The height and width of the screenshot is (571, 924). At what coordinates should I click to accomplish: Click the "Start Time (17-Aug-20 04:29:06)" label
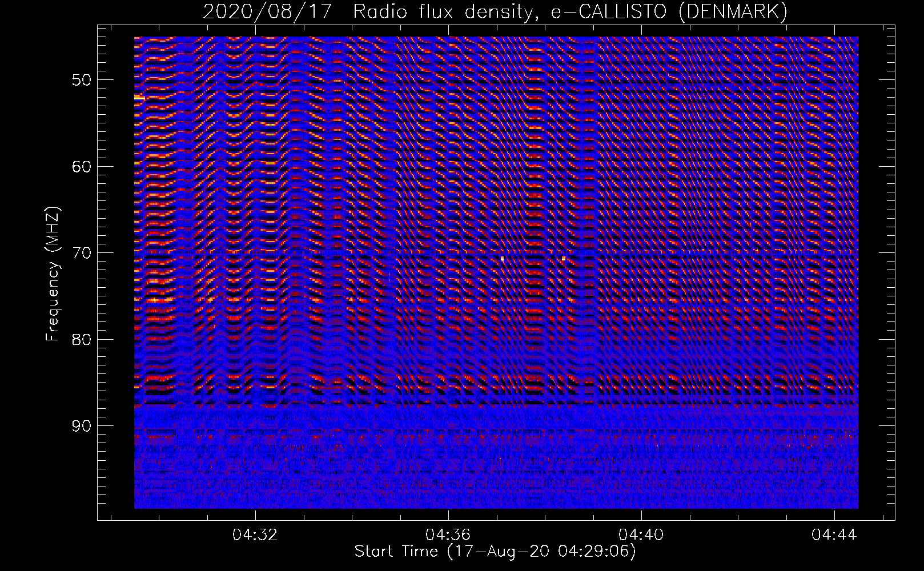coord(495,552)
